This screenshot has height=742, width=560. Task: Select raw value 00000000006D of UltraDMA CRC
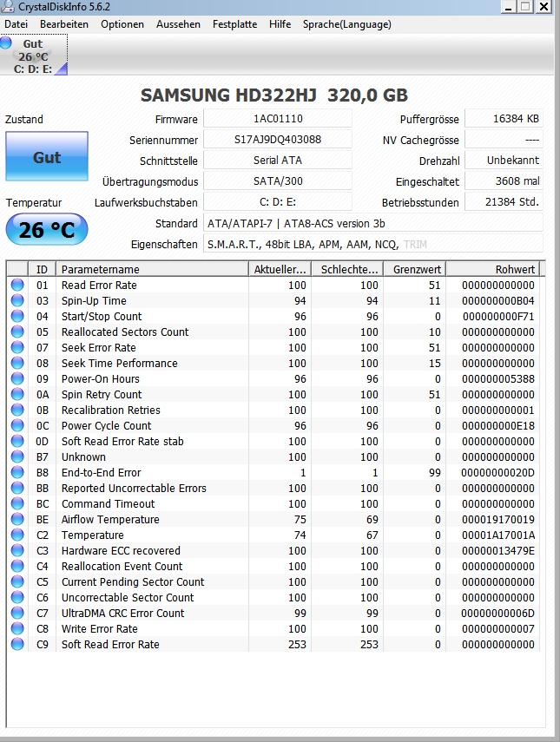(498, 614)
